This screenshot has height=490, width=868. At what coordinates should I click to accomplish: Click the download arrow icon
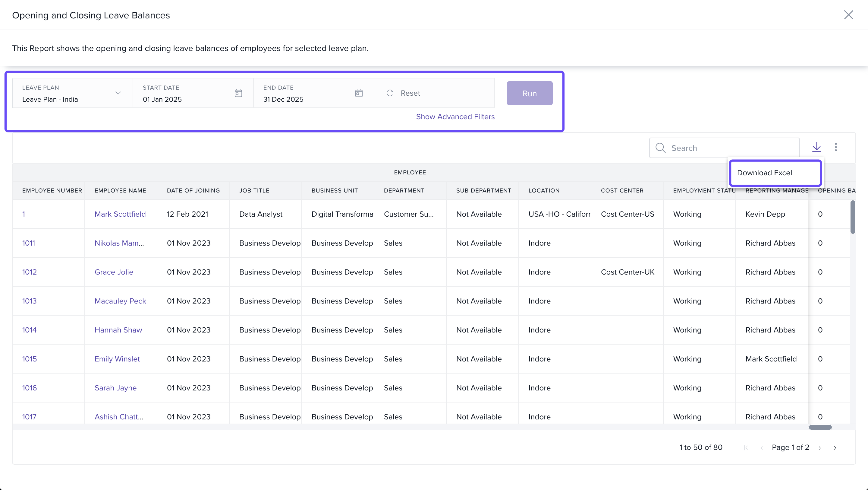click(816, 147)
